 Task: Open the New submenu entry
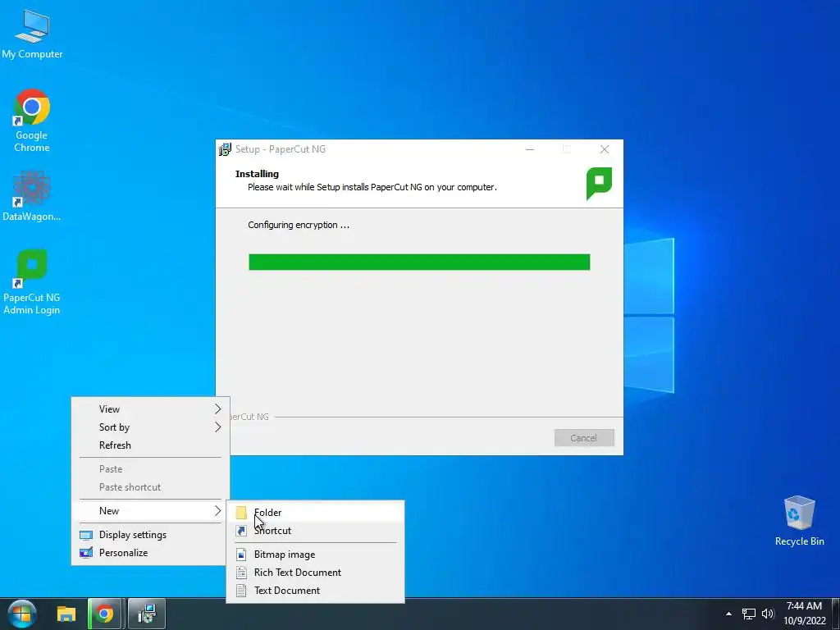151,511
